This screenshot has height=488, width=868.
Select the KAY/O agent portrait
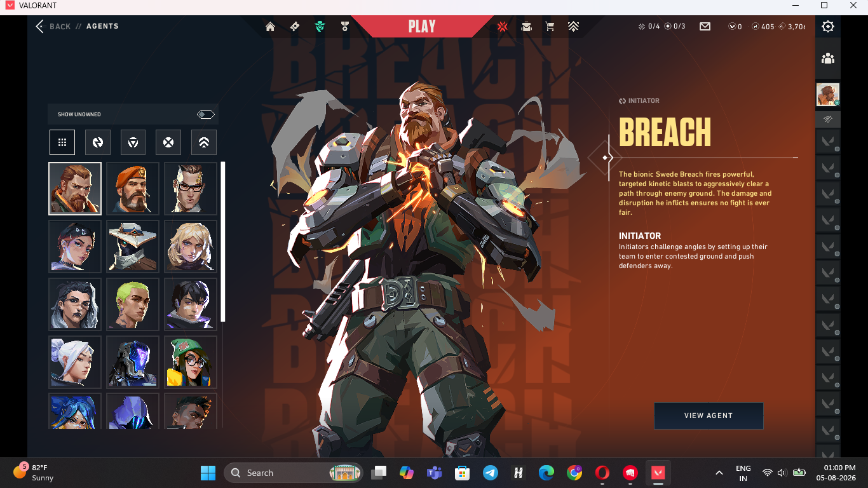click(133, 362)
